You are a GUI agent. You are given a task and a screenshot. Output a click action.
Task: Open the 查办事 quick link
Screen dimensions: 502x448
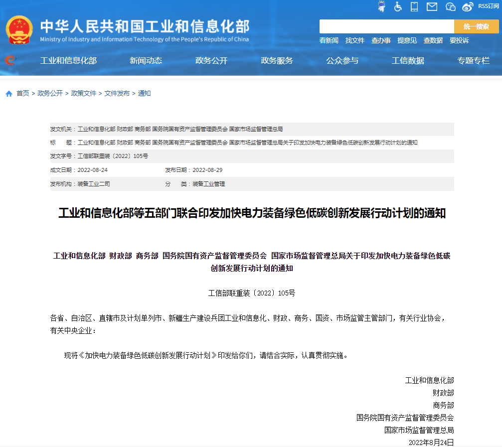coord(381,40)
